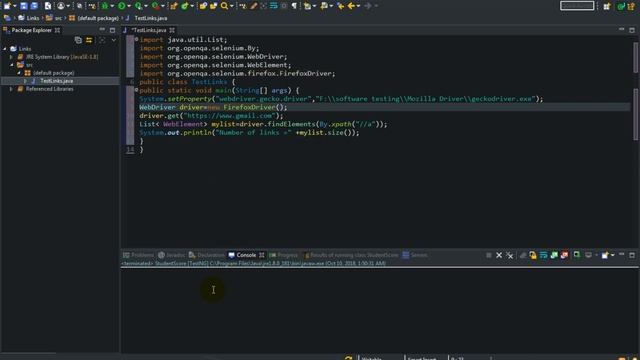Click the System.out.println code line
The image size is (640, 360).
249,133
